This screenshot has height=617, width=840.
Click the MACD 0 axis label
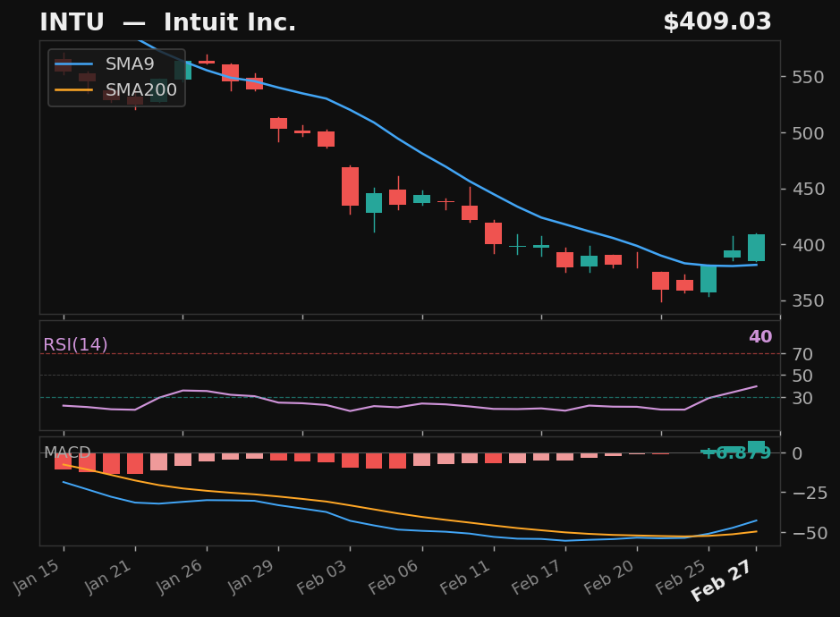pyautogui.click(x=797, y=453)
